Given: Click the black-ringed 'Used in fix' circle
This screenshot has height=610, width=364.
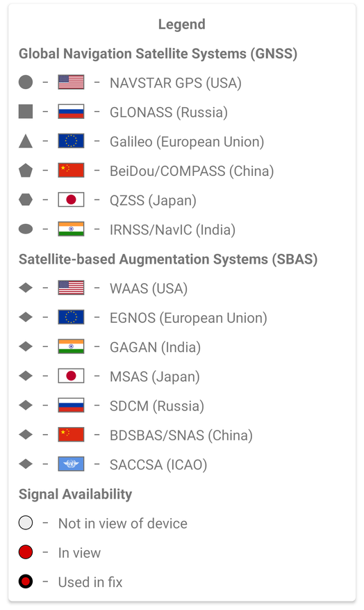Looking at the screenshot, I should [x=26, y=581].
